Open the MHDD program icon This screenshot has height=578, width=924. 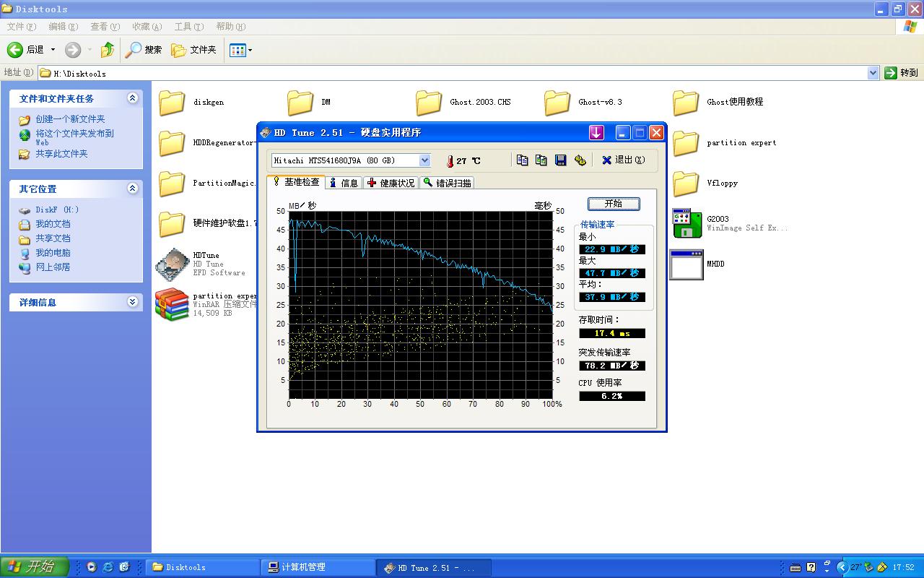tap(686, 264)
